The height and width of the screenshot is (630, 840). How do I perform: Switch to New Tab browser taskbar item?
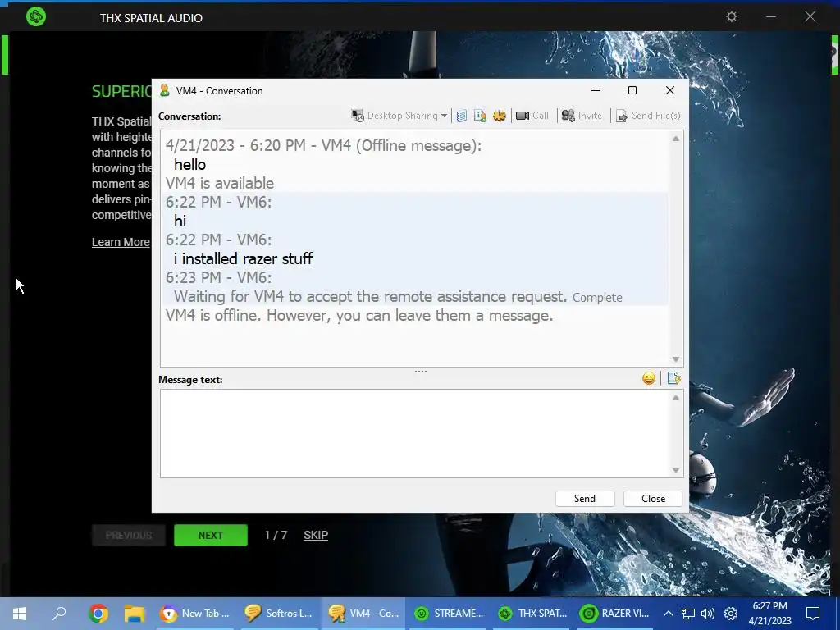(195, 614)
